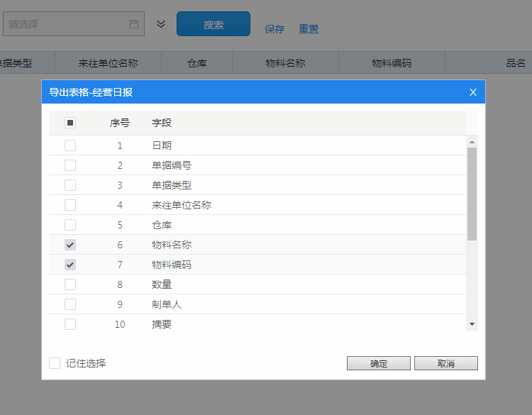Screen dimensions: 532x415
Task: Check the 来往单位名称 field checkbox
Action: [70, 205]
